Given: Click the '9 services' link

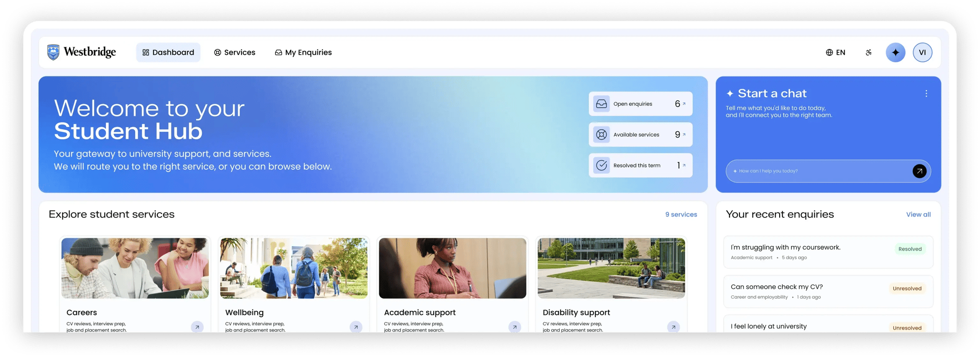Looking at the screenshot, I should 681,215.
